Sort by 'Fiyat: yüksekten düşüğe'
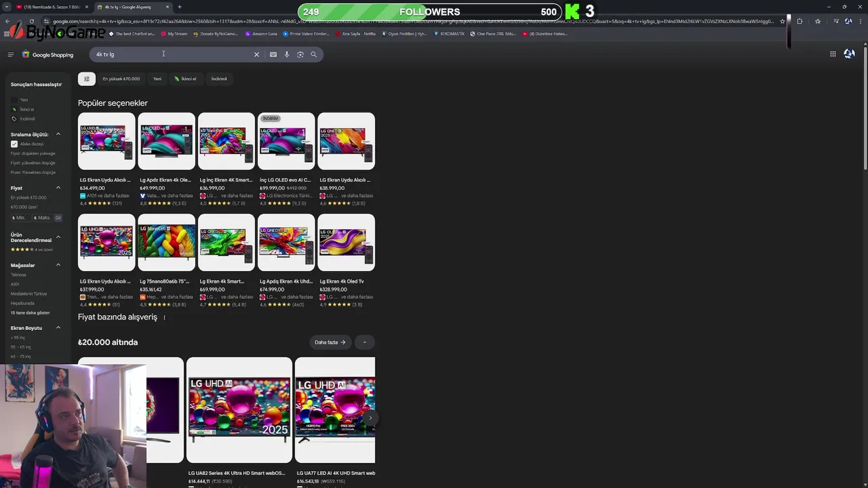 [33, 163]
